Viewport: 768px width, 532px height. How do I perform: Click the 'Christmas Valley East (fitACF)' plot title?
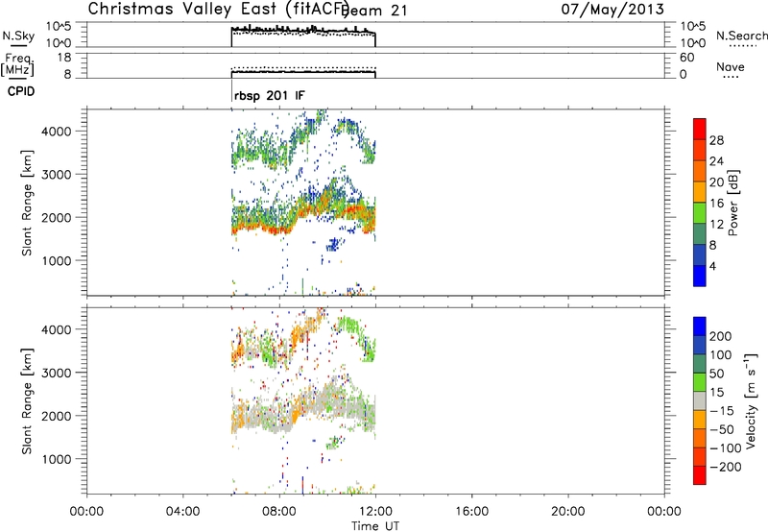(218, 9)
